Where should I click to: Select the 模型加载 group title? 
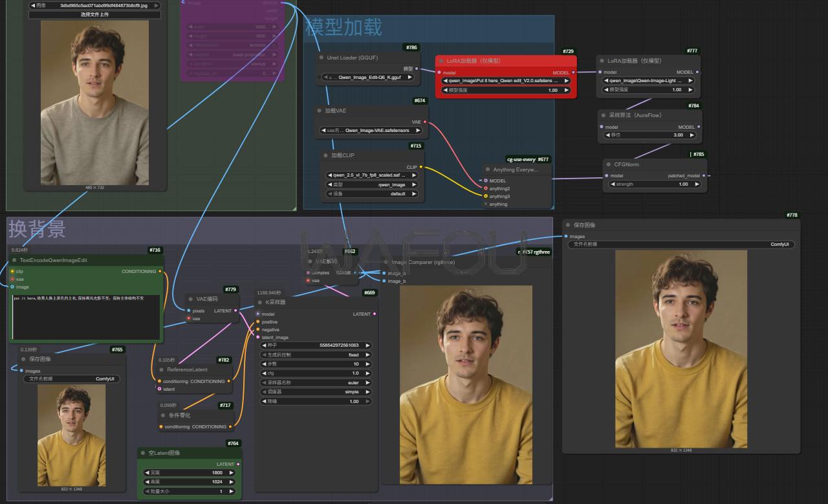[343, 27]
